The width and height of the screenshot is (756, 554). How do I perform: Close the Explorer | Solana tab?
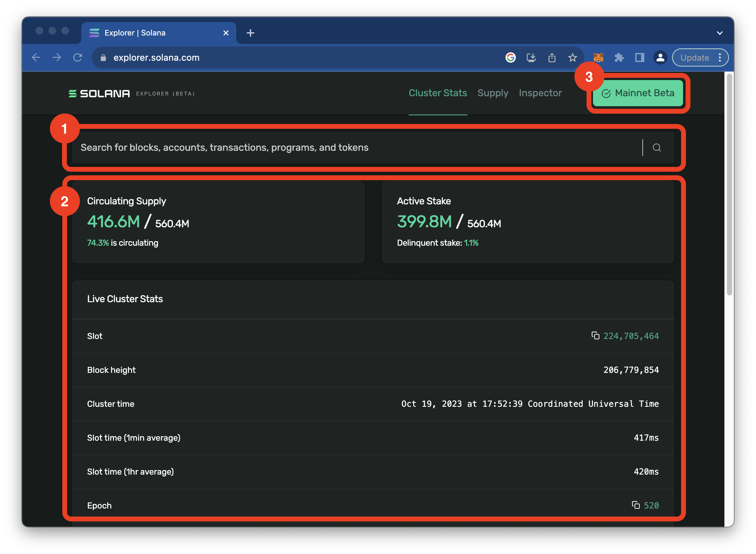(x=226, y=33)
